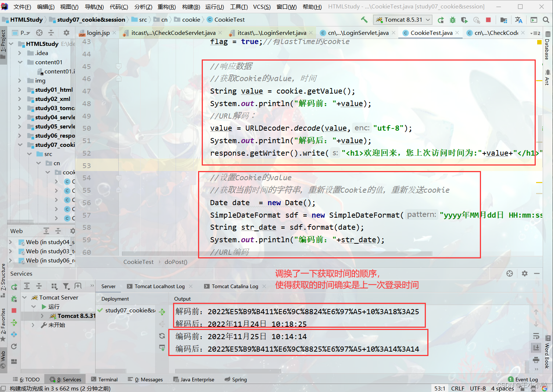Toggle the tool window bars status-bar icon
Screen dimensions: 553x392
pos(3,388)
